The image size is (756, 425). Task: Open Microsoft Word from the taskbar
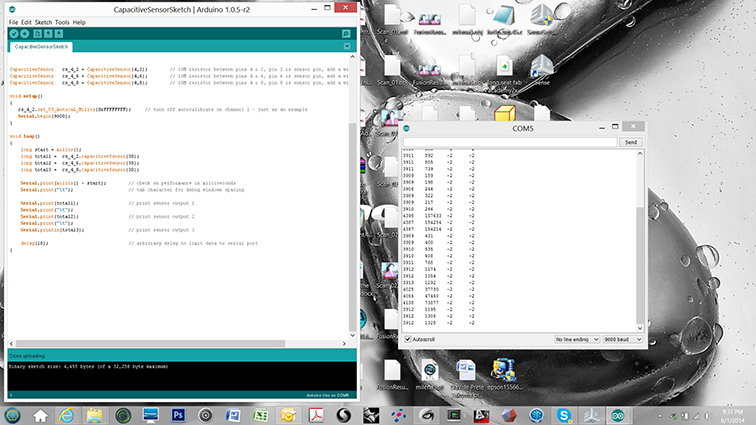[233, 415]
